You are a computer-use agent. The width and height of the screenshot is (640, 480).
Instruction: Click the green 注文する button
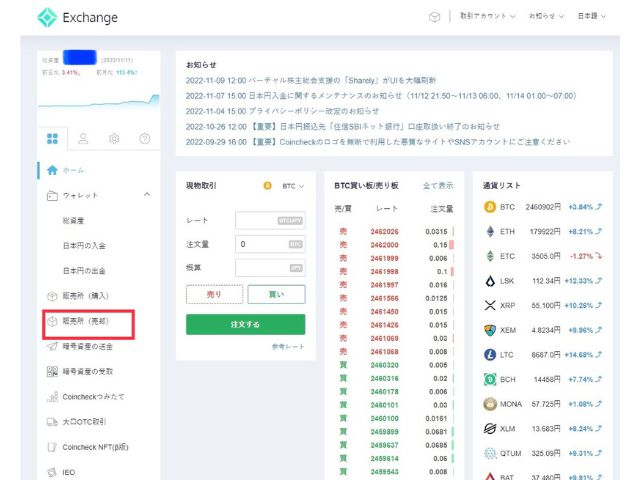(x=245, y=324)
